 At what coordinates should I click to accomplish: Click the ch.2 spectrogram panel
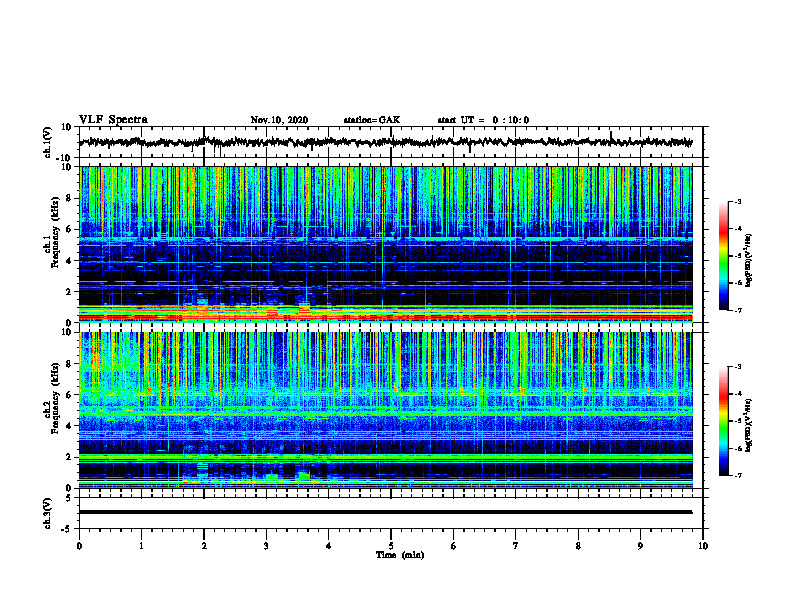(x=385, y=410)
